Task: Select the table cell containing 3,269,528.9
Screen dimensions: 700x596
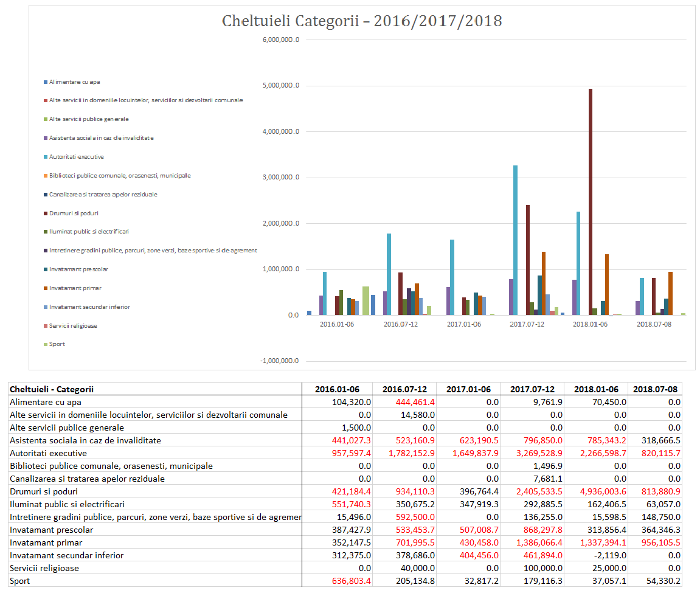Action: tap(532, 453)
